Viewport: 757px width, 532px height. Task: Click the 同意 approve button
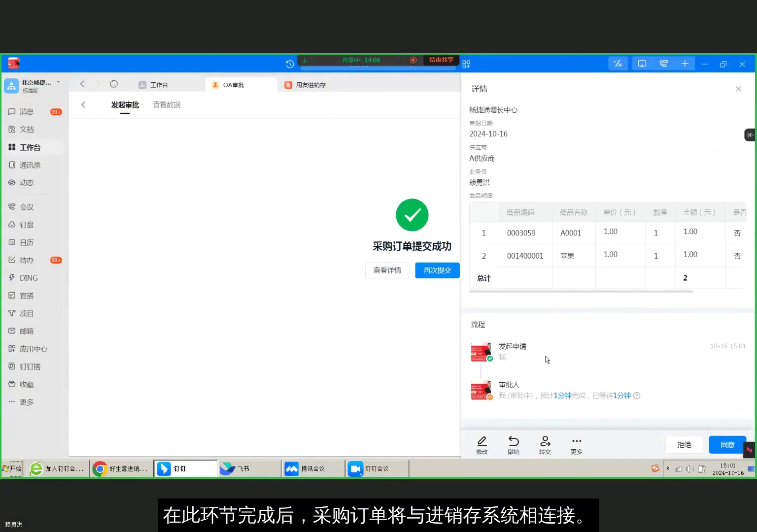point(726,444)
